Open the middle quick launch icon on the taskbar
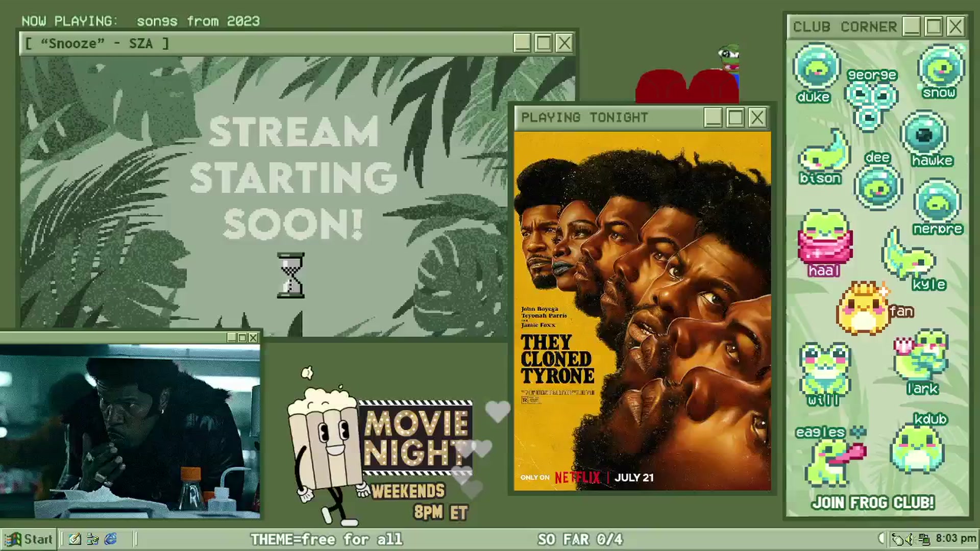 click(x=92, y=539)
